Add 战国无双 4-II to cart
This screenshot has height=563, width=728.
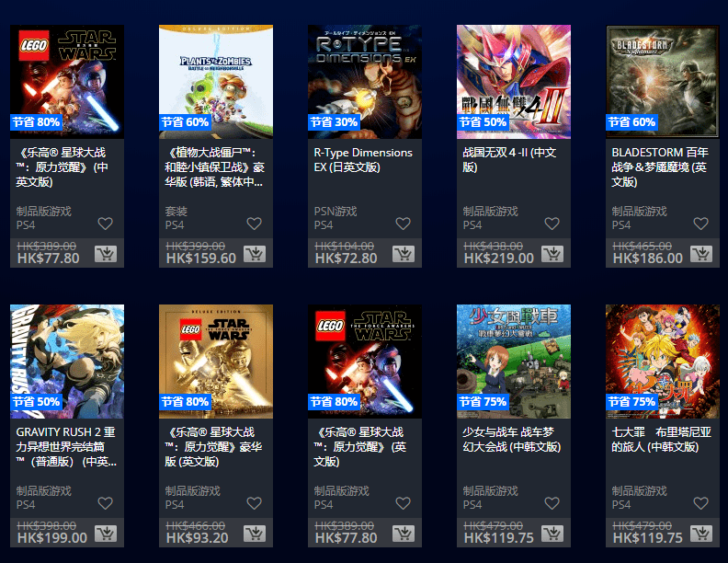click(x=552, y=254)
